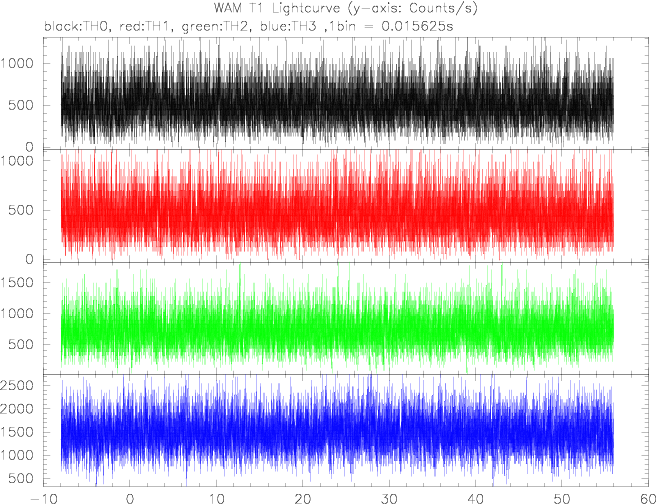Click x-axis label 60
Viewport: 657px width, 504px height.
point(647,499)
